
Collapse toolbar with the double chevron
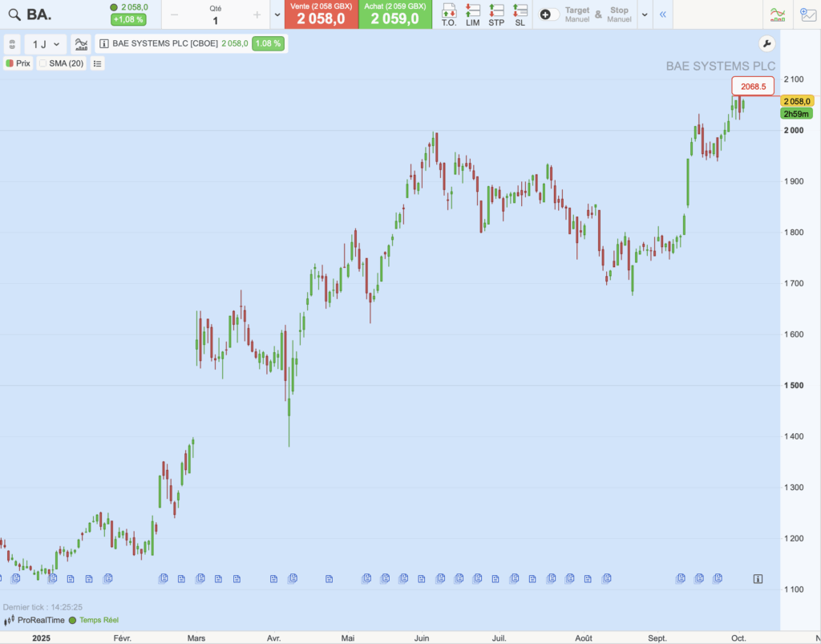tap(663, 14)
